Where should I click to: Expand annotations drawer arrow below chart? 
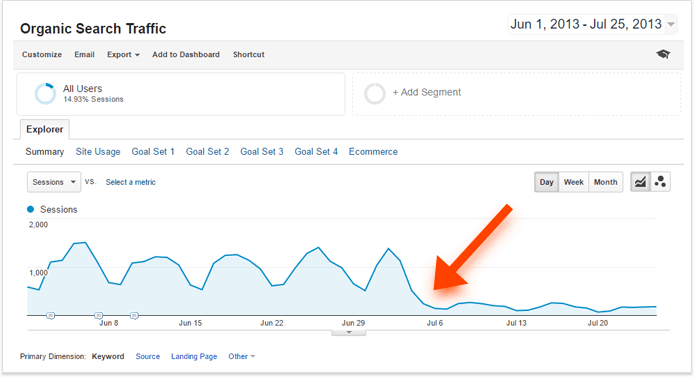pos(349,332)
